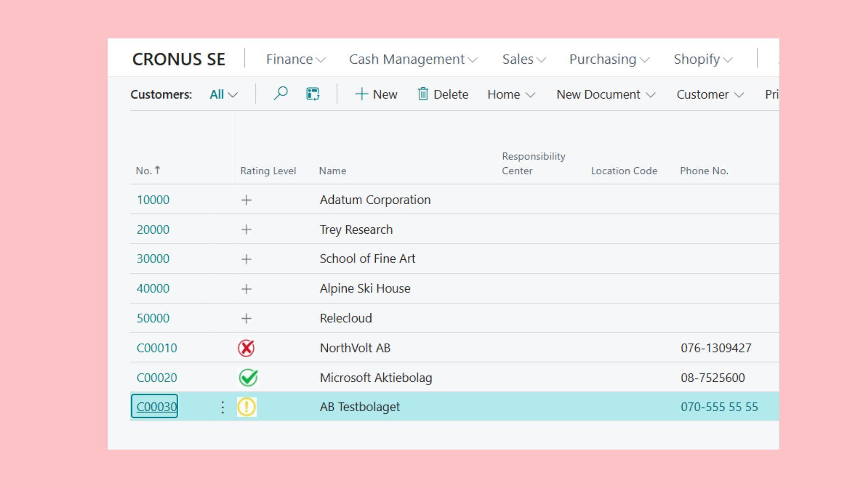Click the plus rating icon for Trey Research
The image size is (868, 488).
coord(246,230)
